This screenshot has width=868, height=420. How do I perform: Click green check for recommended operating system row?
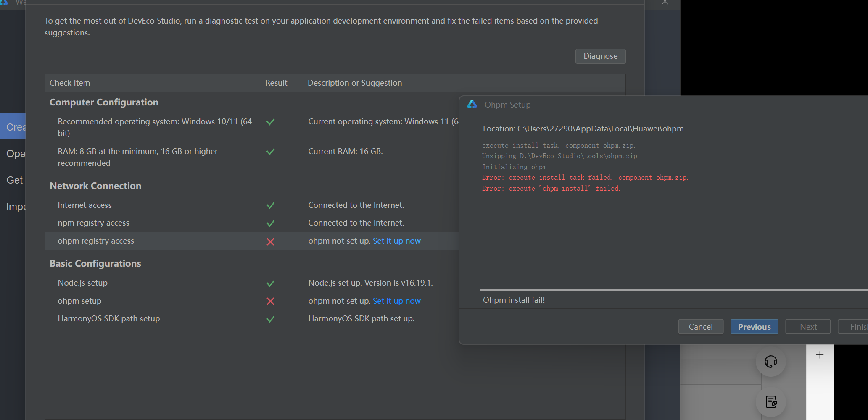pos(270,122)
